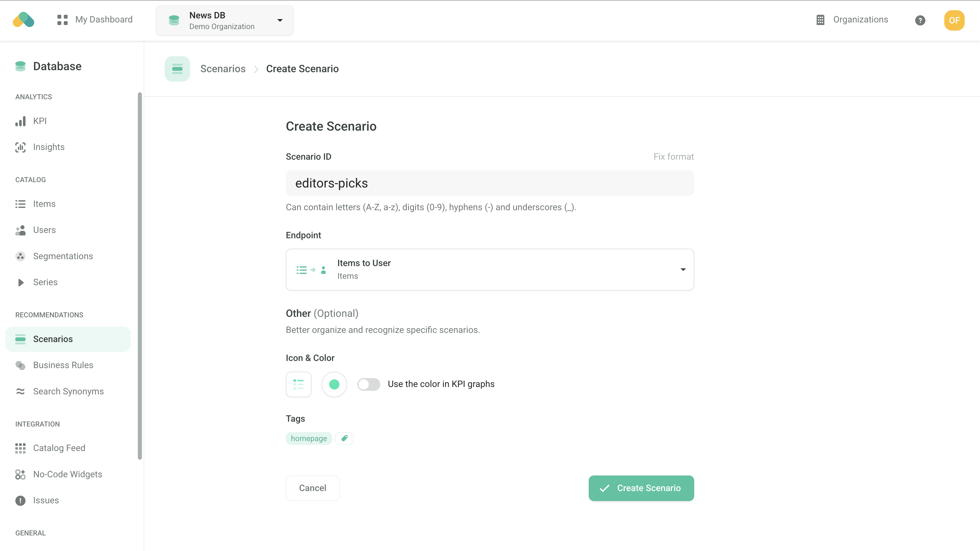Open Business Rules page
The height and width of the screenshot is (551, 980).
coord(63,365)
